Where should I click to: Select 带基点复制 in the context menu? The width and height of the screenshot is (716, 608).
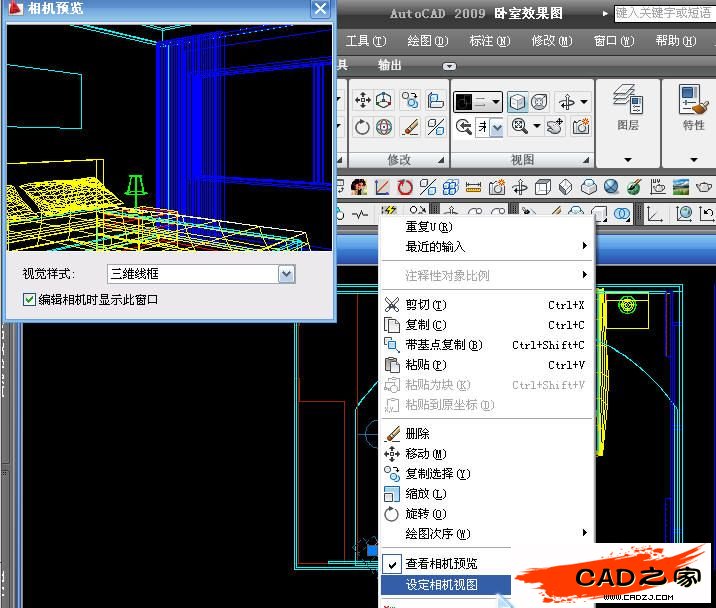pos(443,345)
